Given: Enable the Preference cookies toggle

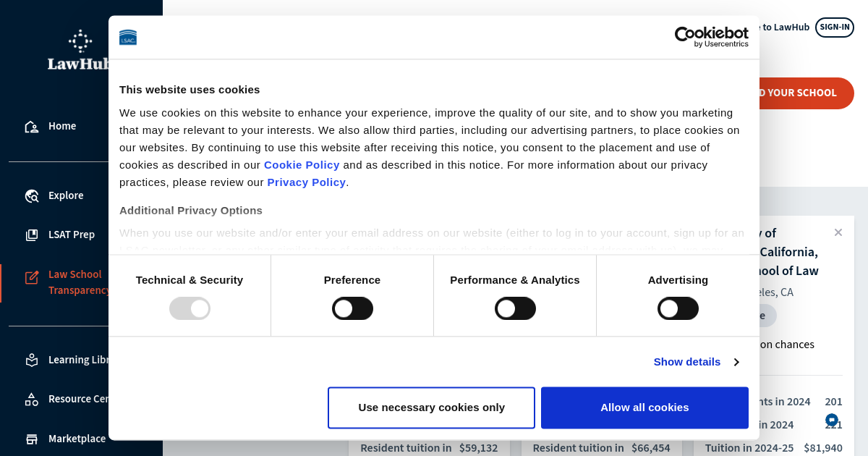Looking at the screenshot, I should pos(352,308).
